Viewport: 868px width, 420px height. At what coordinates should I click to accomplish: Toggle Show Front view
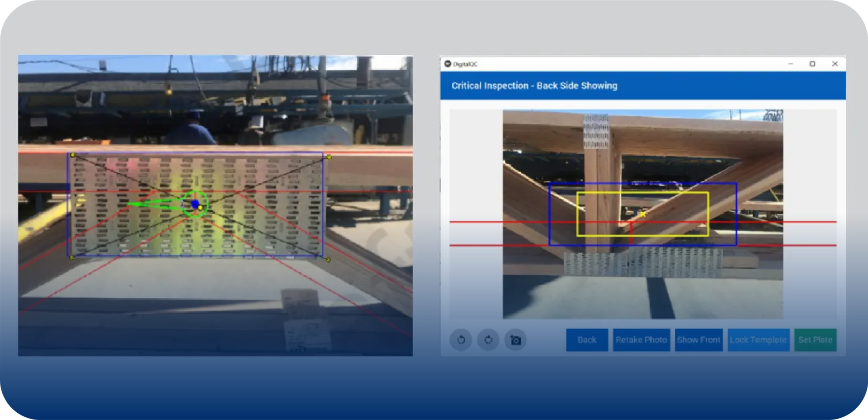point(698,340)
